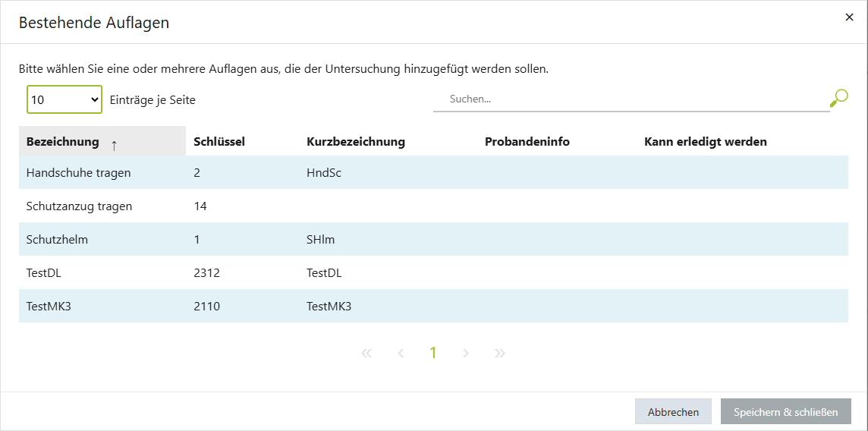Toggle sort arrow next to Bezeichnung
Viewport: 868px width, 431px height.
(x=114, y=146)
